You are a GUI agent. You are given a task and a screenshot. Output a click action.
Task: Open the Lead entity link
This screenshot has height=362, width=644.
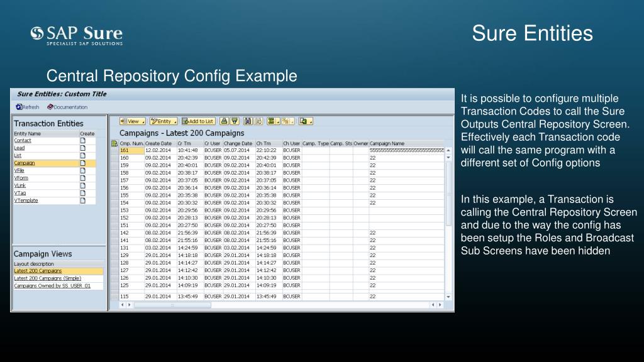click(x=19, y=148)
